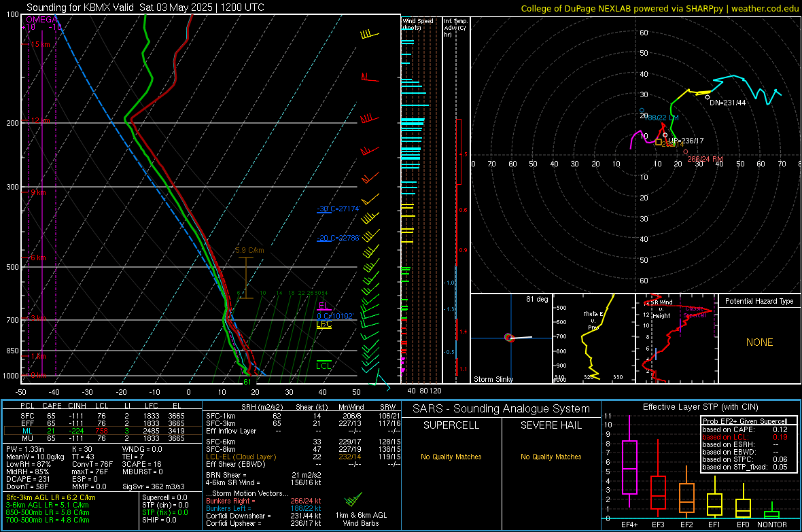
Task: Click the Prob EF2+ Given Supercell header
Action: pyautogui.click(x=745, y=421)
